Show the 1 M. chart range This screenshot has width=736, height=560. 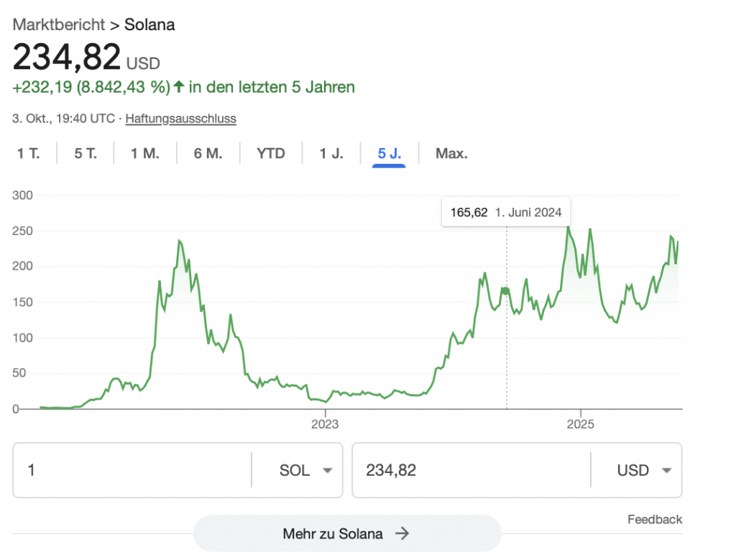point(144,153)
